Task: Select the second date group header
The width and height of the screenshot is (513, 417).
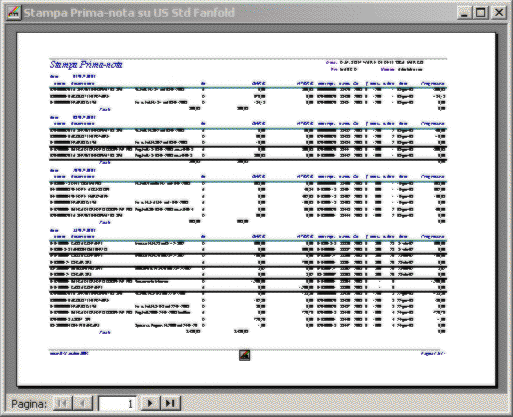Action: pyautogui.click(x=73, y=117)
